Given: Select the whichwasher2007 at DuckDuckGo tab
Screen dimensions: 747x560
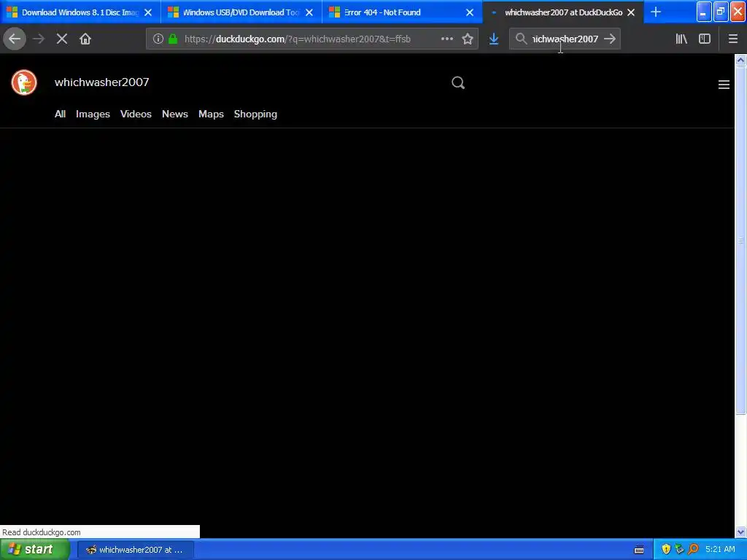Looking at the screenshot, I should click(563, 12).
